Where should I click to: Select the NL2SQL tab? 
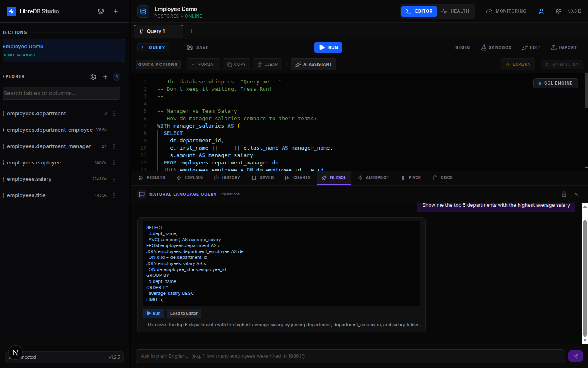(334, 178)
